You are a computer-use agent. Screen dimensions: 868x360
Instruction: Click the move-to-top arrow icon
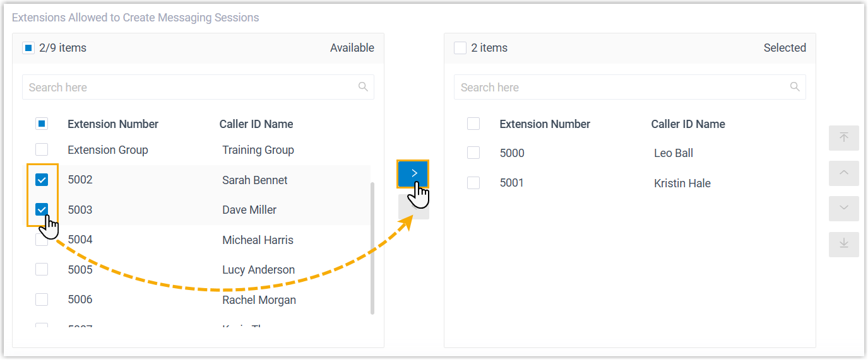[x=843, y=138]
